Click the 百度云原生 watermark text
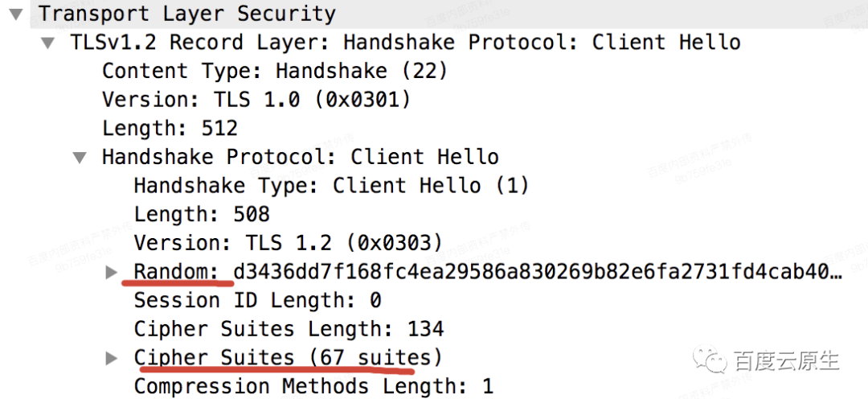This screenshot has height=399, width=868. click(x=787, y=360)
